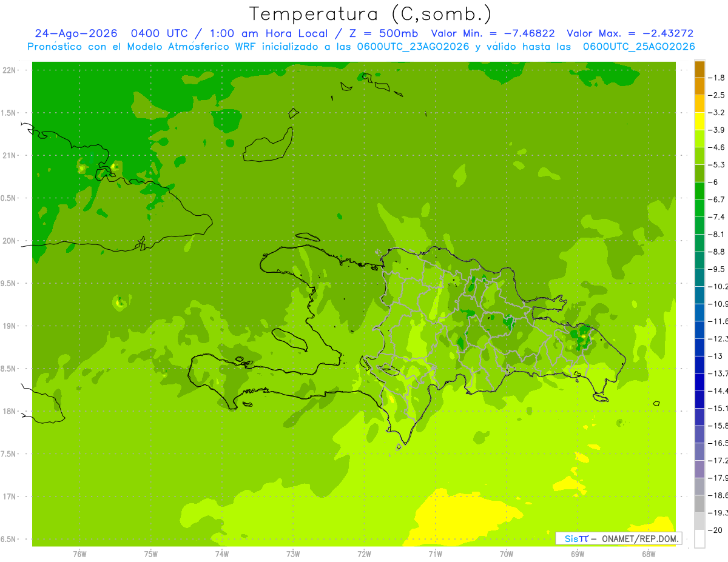Image resolution: width=728 pixels, height=562 pixels.
Task: Click the '-6' color scale label
Action: (x=713, y=182)
